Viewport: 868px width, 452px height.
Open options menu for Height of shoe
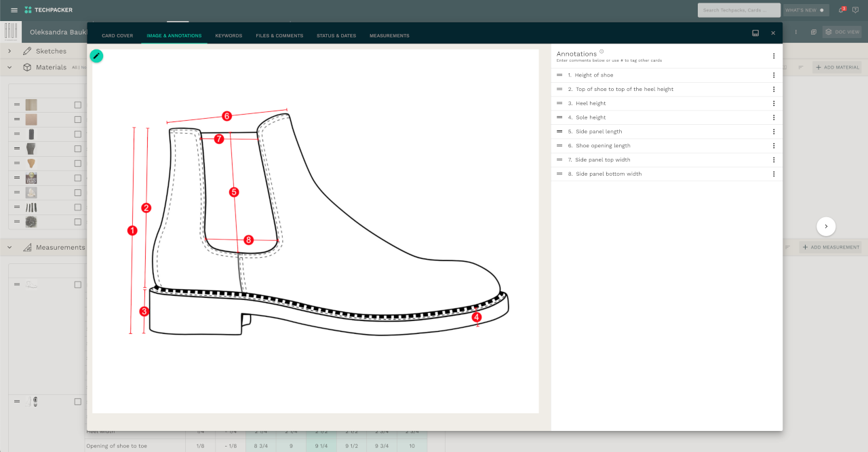(x=774, y=75)
